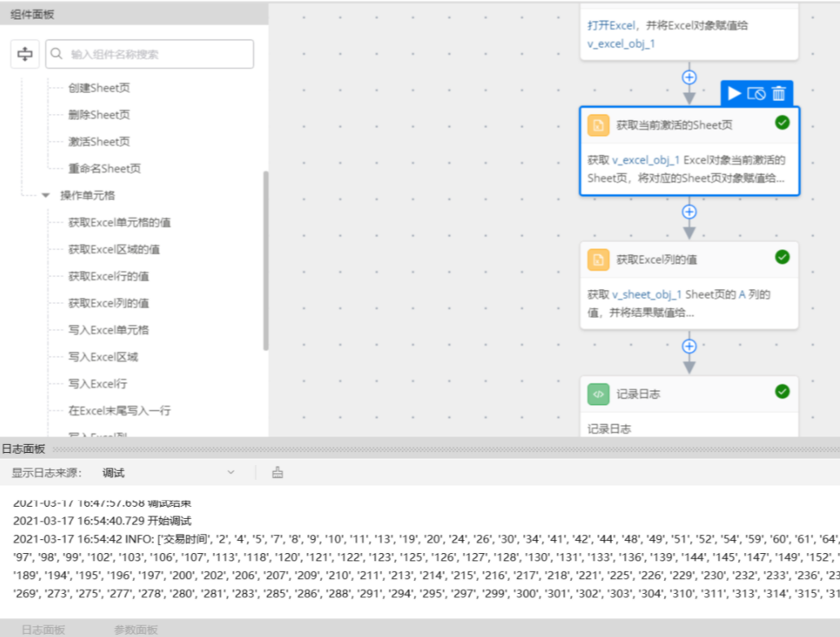Run the selected node with the play button
Image resolution: width=840 pixels, height=637 pixels.
[x=734, y=94]
